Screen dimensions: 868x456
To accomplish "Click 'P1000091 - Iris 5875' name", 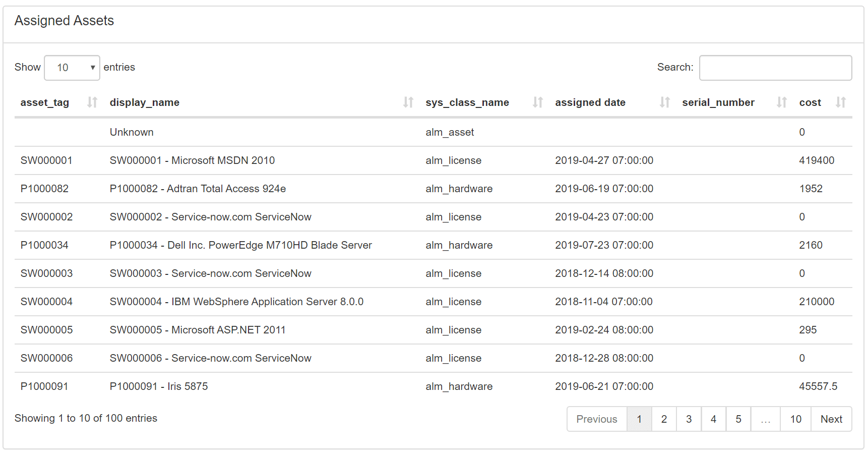I will [x=159, y=386].
